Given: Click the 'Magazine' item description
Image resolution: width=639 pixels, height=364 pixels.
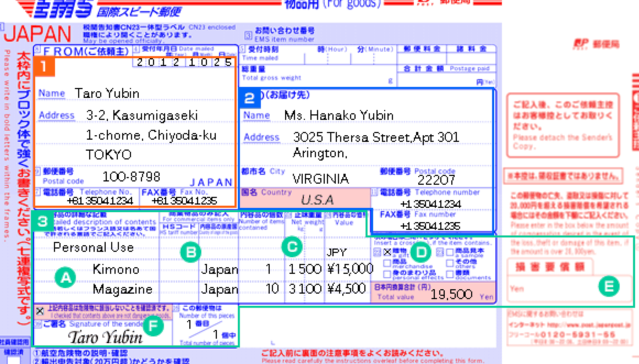Looking at the screenshot, I should (123, 289).
